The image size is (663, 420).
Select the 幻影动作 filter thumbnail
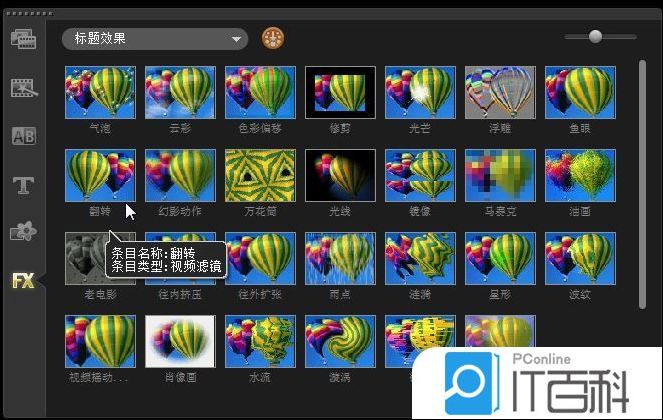point(180,175)
